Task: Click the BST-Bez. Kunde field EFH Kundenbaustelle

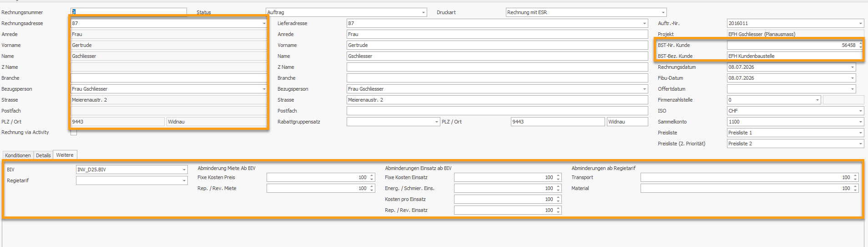Action: (x=795, y=56)
